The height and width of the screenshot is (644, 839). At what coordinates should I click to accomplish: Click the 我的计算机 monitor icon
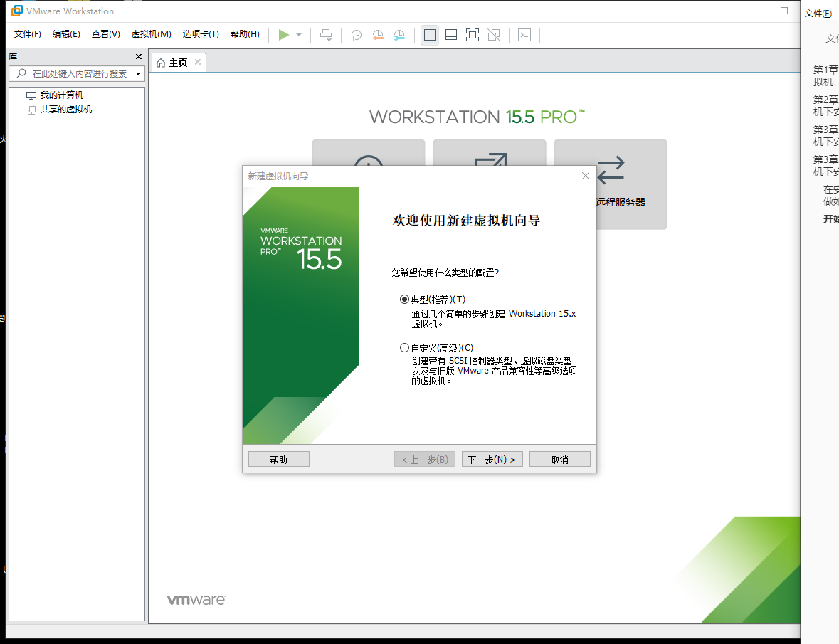[x=31, y=95]
